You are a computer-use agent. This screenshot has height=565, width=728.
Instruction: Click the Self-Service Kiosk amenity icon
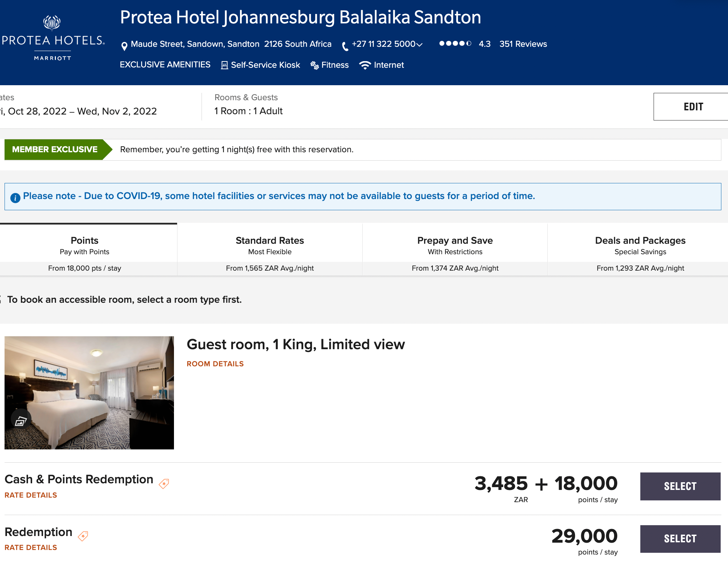(224, 65)
